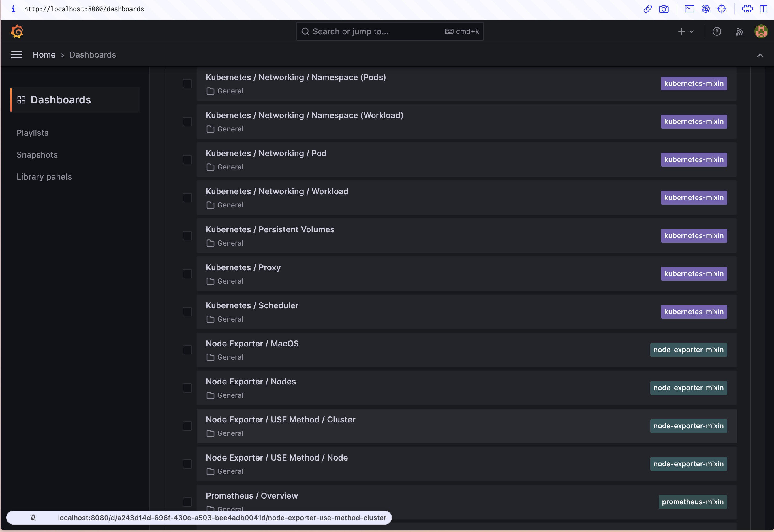Navigate to Home breadcrumb

(x=44, y=55)
